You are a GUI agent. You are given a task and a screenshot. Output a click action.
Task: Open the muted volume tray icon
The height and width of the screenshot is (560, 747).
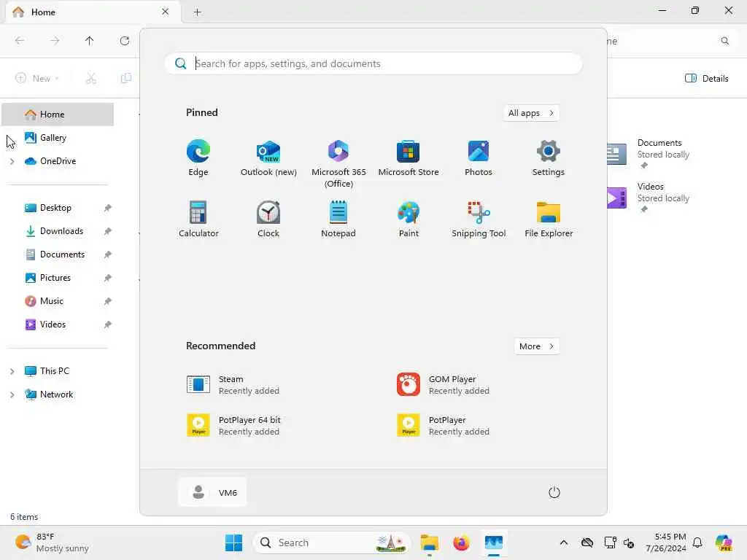point(629,542)
